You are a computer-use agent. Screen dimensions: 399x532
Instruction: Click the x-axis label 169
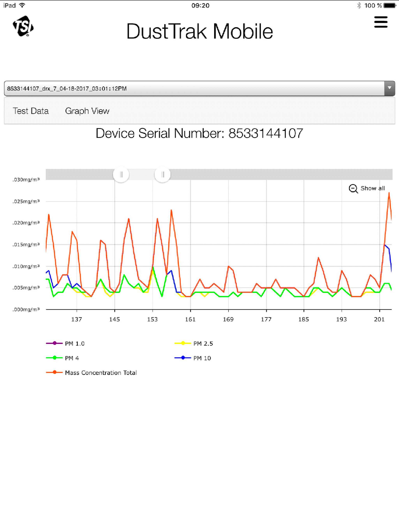coord(228,319)
